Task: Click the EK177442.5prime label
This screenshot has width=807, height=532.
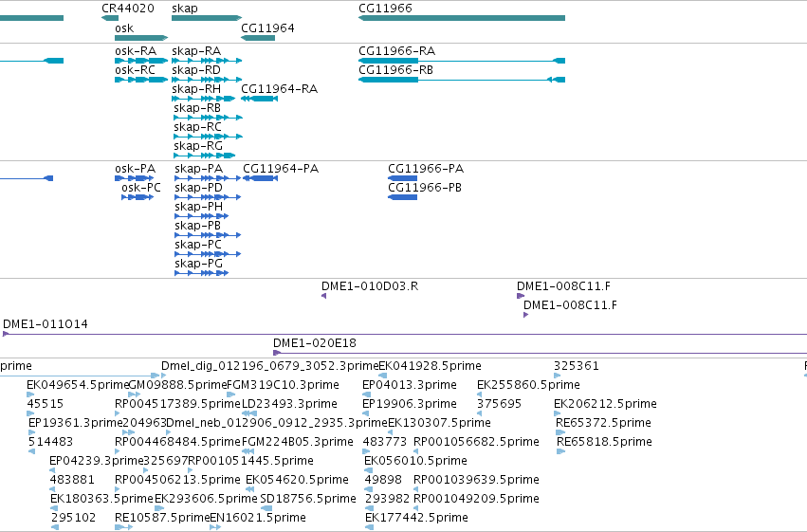Action: [417, 519]
